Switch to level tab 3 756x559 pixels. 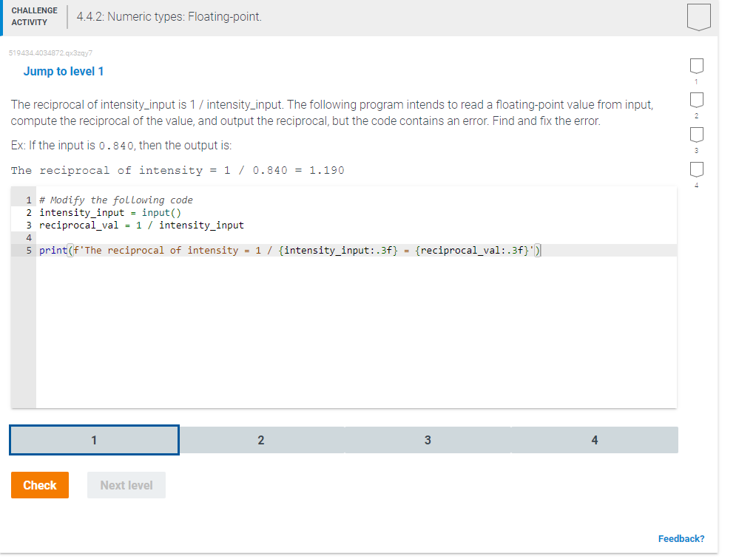click(428, 439)
